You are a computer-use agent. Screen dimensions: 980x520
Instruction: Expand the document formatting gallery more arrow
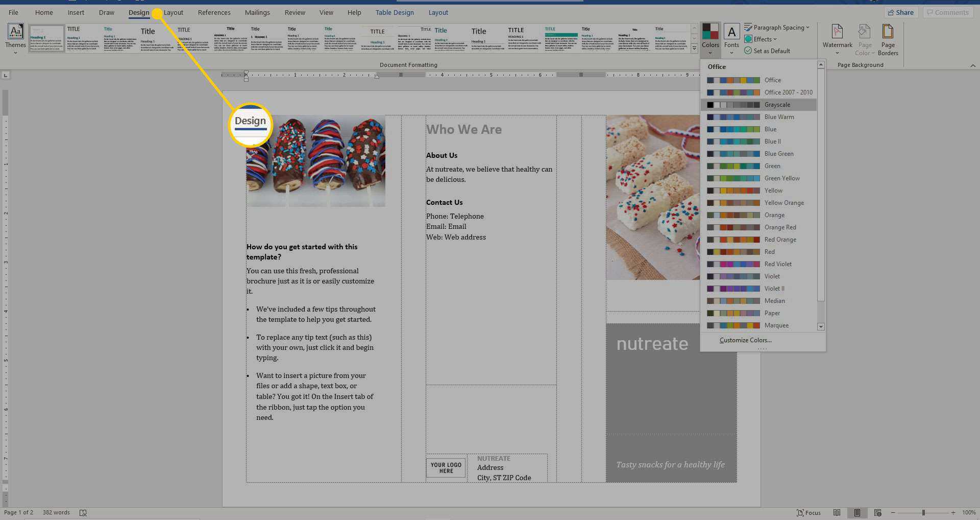click(x=694, y=49)
